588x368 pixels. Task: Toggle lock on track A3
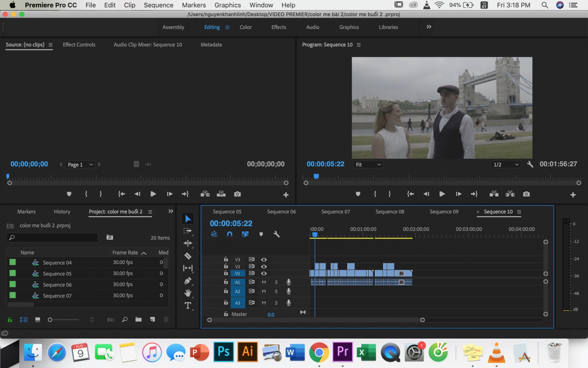pyautogui.click(x=226, y=302)
